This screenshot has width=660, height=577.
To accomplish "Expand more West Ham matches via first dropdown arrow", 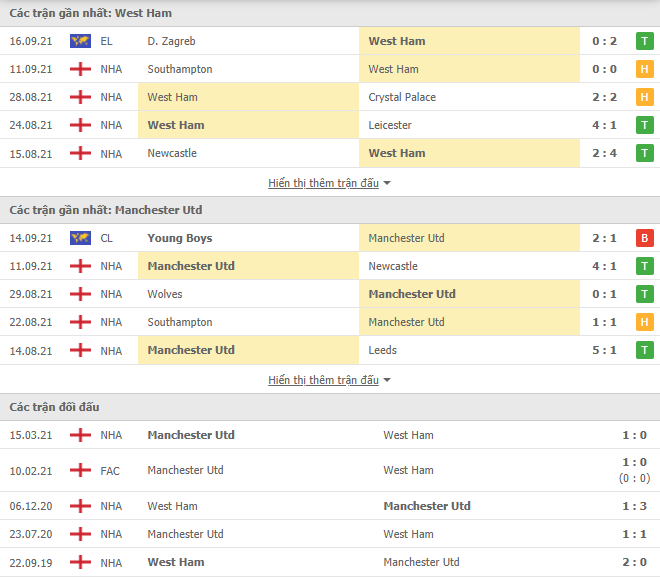I will [387, 183].
